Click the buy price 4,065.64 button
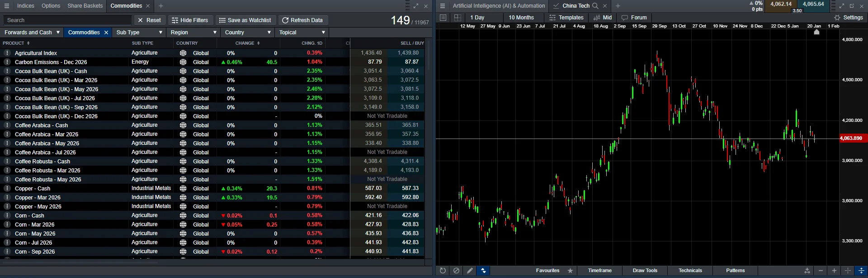 coord(813,4)
